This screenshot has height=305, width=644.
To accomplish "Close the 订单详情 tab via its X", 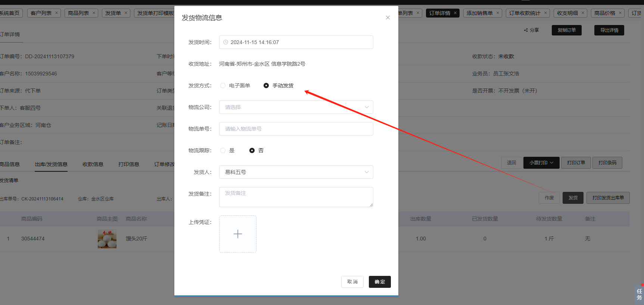I will coord(455,13).
